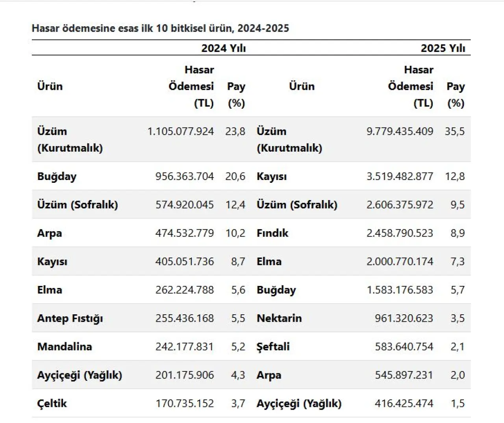Click the 35,5 percent share cell
The image size is (504, 423).
point(455,131)
